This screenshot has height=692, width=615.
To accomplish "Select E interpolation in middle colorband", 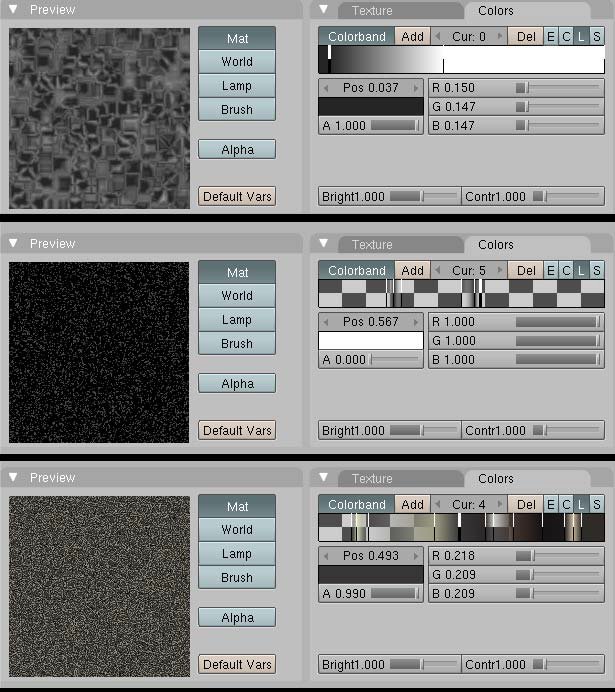I will [551, 271].
